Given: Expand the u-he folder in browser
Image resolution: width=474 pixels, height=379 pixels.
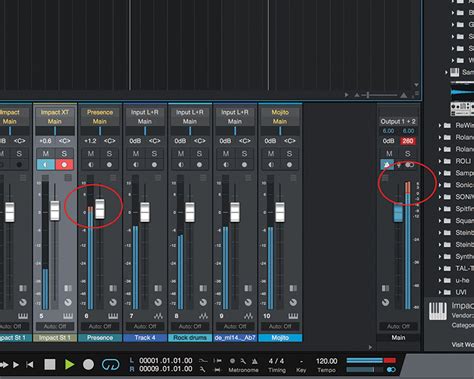Looking at the screenshot, I should pyautogui.click(x=440, y=280).
